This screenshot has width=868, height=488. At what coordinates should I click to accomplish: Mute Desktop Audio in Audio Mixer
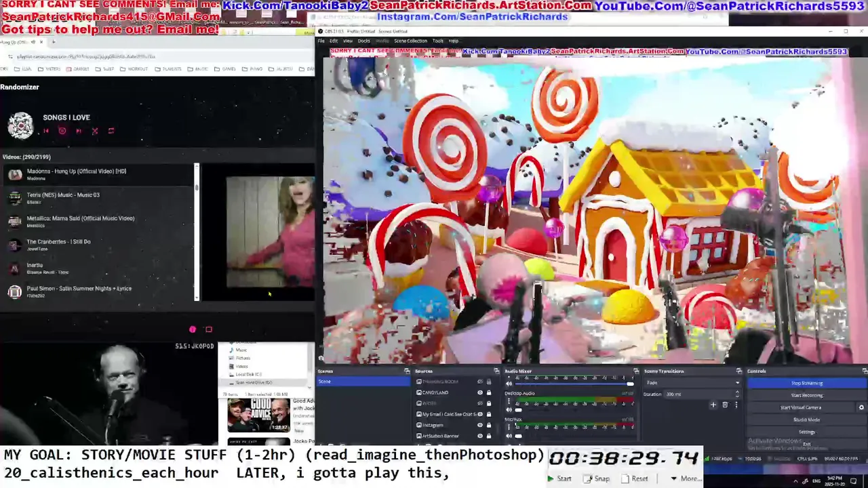509,409
